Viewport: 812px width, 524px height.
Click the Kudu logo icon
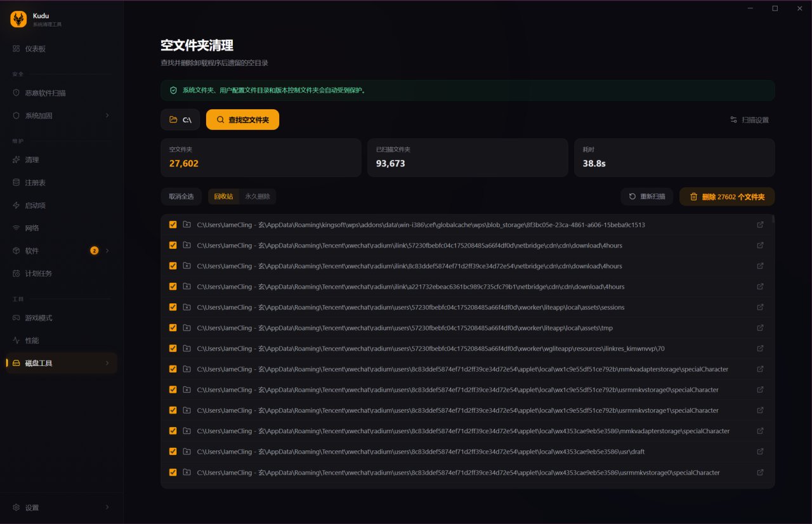18,20
